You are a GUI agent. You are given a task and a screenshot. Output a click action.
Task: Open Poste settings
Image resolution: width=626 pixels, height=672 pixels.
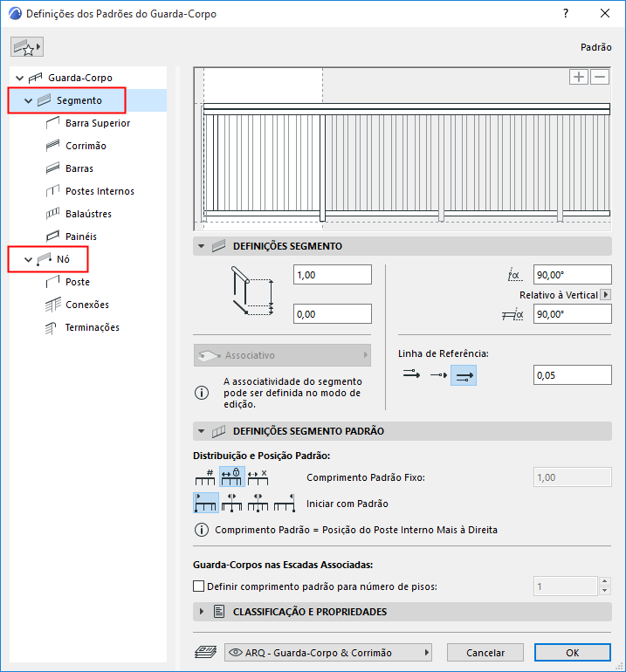pos(78,282)
